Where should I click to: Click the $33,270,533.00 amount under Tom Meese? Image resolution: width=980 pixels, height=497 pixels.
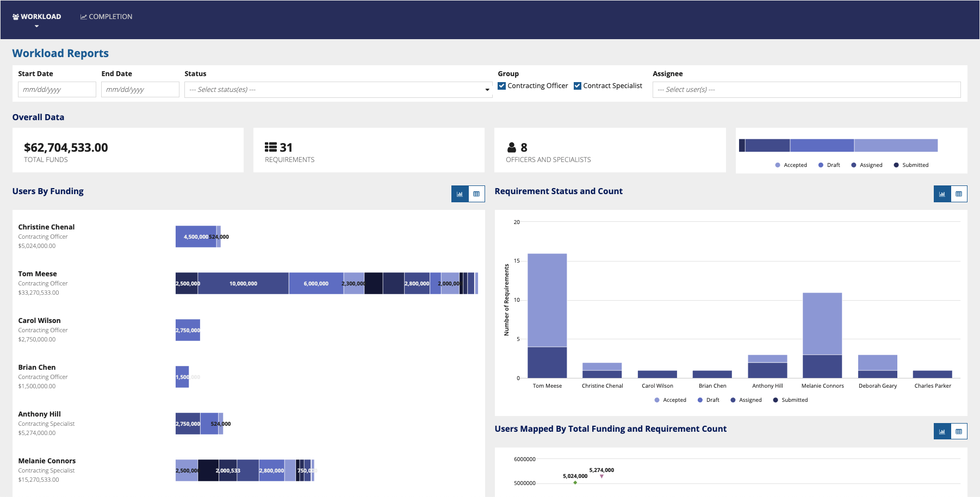click(39, 293)
